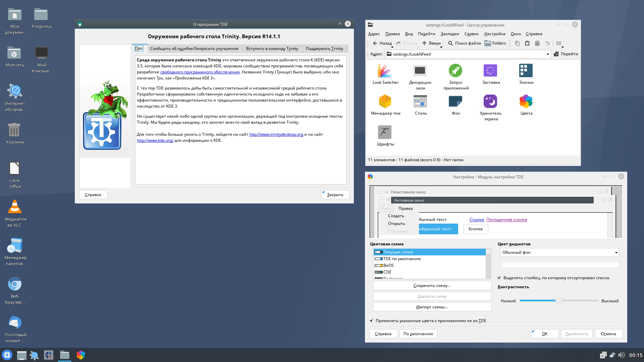Viewport: 644px width, 362px height.
Task: Open the Вверх parent folders dropdown arrow
Action: point(441,47)
